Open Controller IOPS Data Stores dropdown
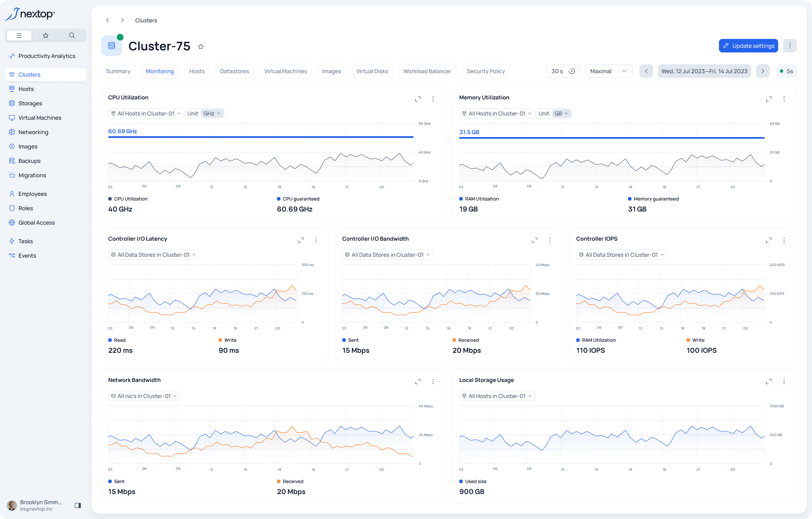 [621, 255]
